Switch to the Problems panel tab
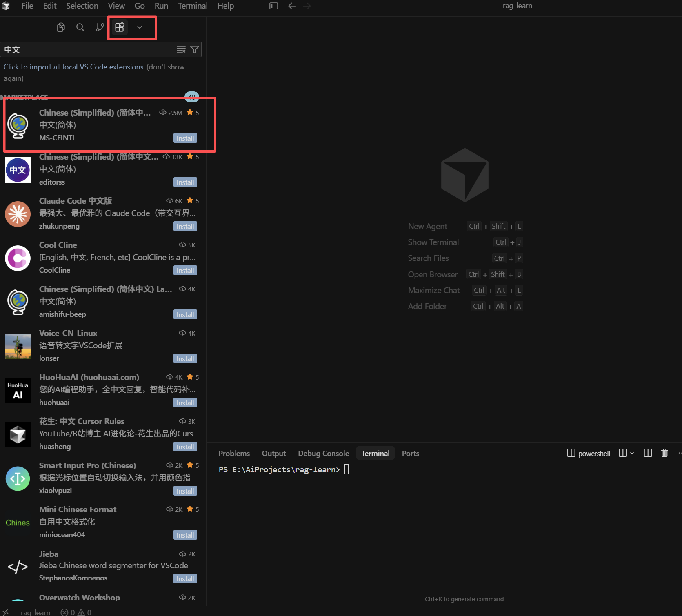The image size is (682, 616). click(234, 454)
